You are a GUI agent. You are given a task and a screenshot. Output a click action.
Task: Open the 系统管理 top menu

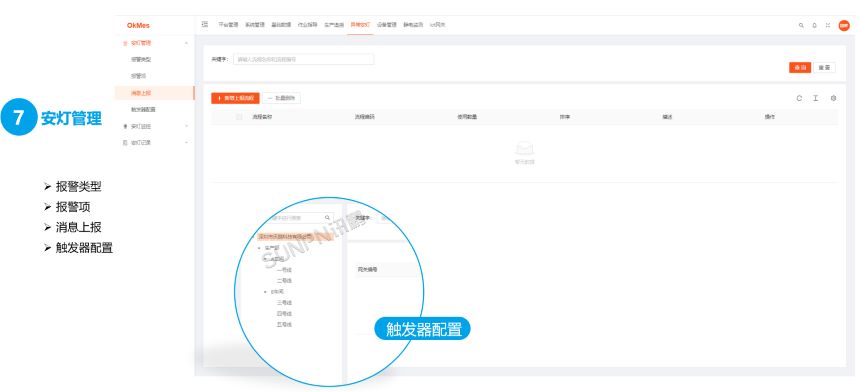click(x=254, y=25)
